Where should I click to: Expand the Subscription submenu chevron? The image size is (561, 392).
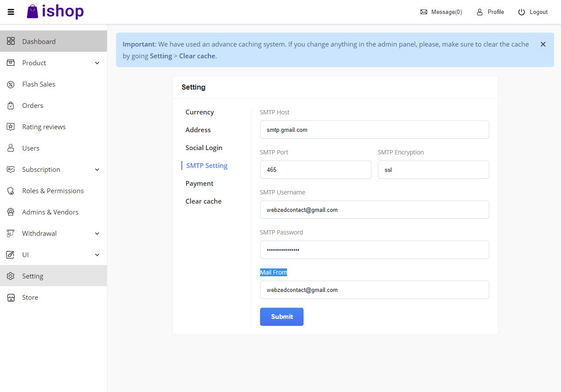tap(97, 170)
